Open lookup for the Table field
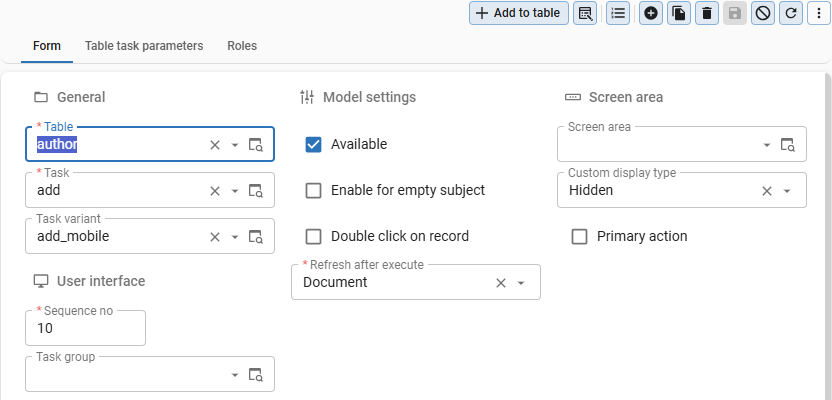 [x=256, y=145]
